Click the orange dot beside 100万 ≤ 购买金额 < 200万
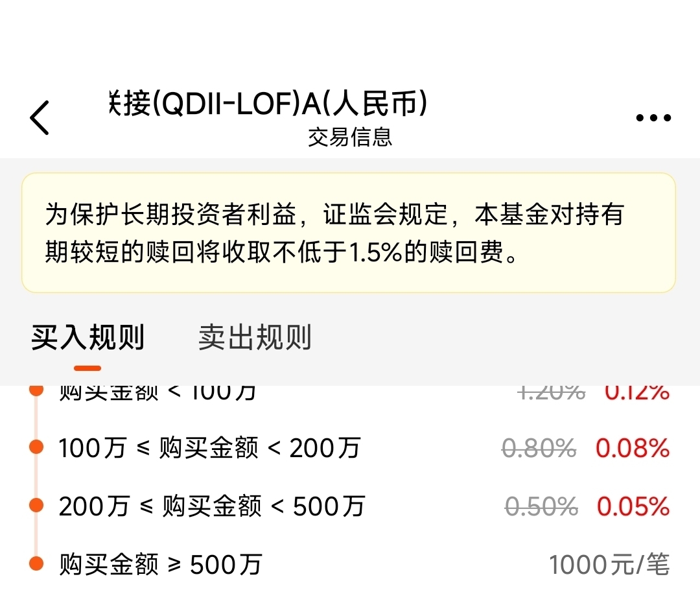Image resolution: width=700 pixels, height=603 pixels. tap(36, 447)
